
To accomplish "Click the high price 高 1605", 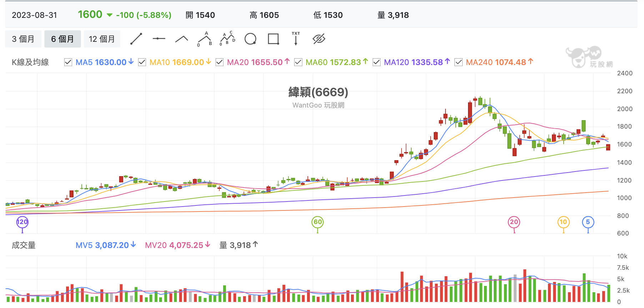I will (264, 15).
